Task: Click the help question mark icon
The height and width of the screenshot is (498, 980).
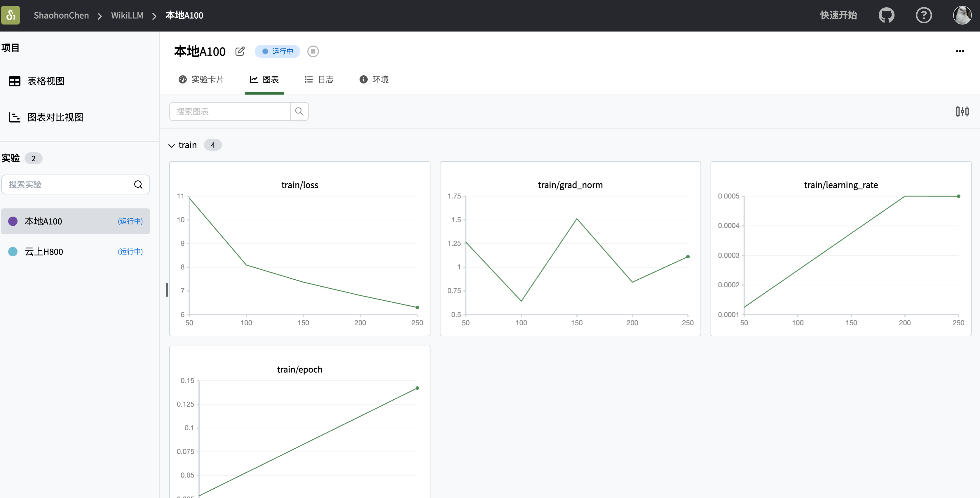Action: (923, 15)
